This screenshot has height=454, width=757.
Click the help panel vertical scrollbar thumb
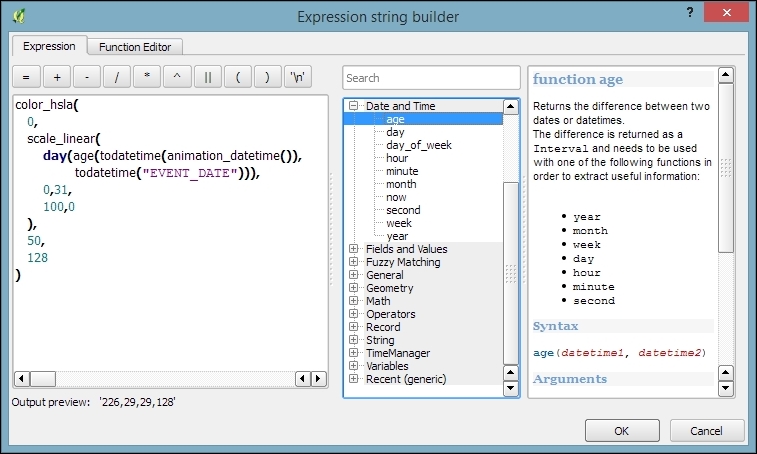click(x=726, y=168)
